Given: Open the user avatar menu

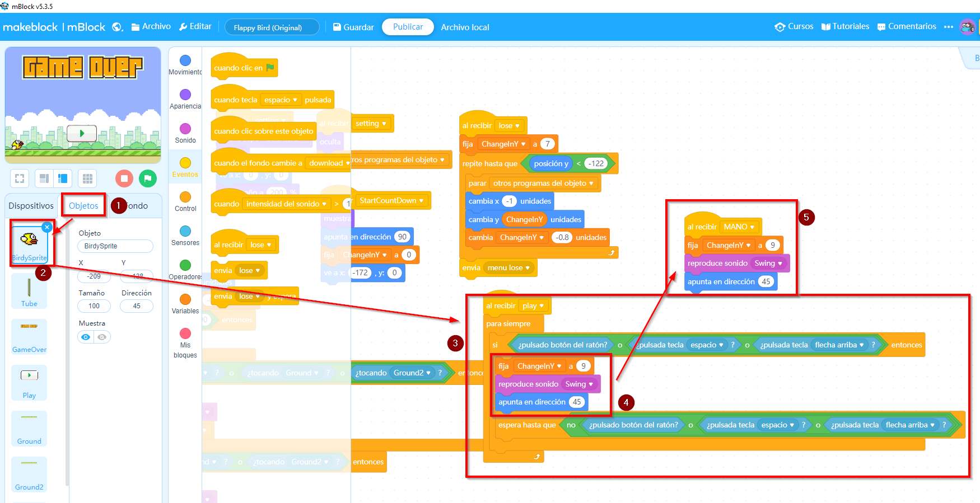Looking at the screenshot, I should click(x=967, y=27).
